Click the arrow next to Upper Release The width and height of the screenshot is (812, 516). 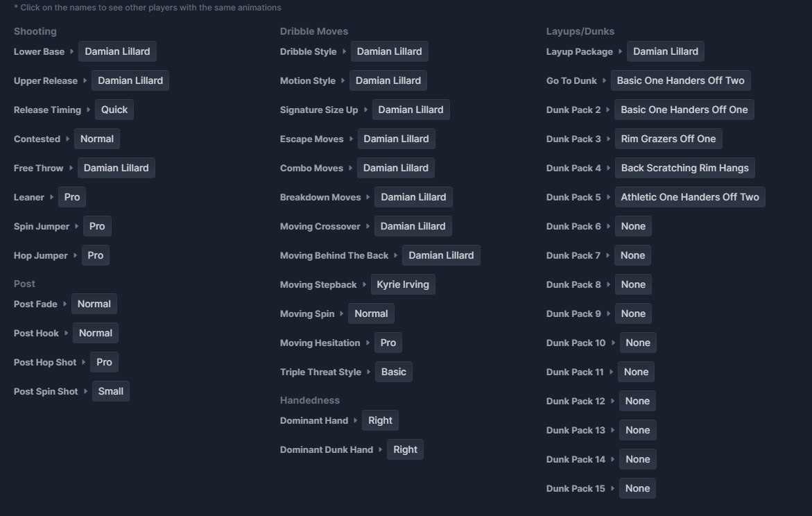(x=85, y=80)
